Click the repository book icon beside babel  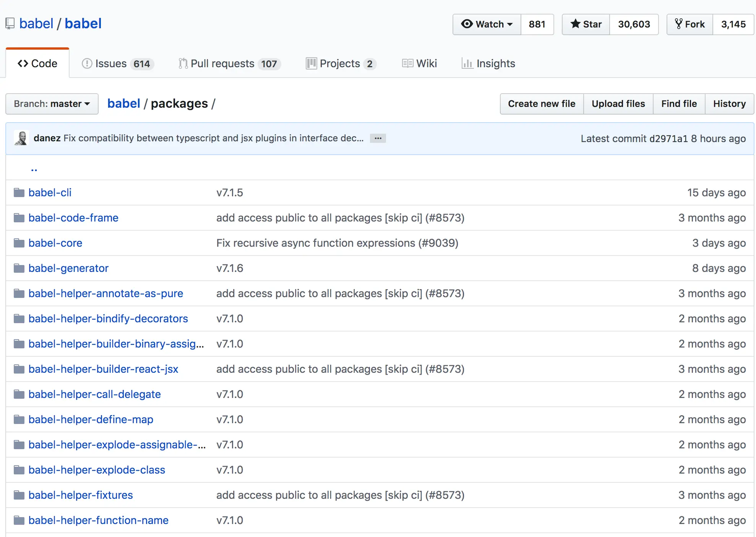(x=10, y=24)
